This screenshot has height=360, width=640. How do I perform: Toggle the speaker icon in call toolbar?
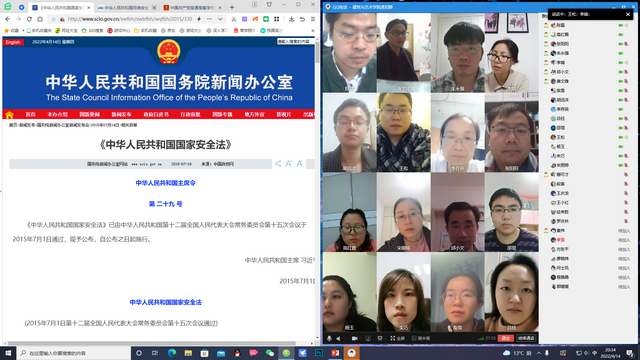(338, 338)
